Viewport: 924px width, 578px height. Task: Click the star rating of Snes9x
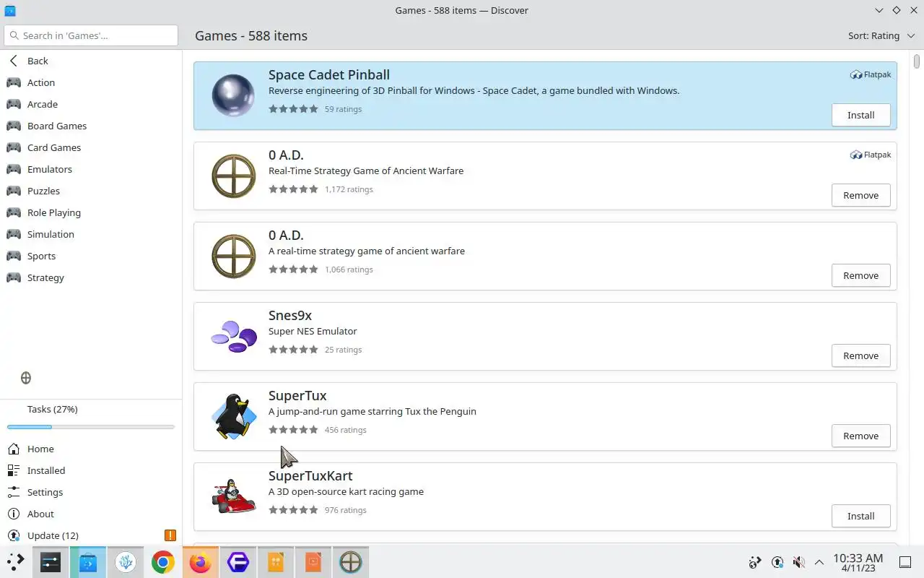293,350
